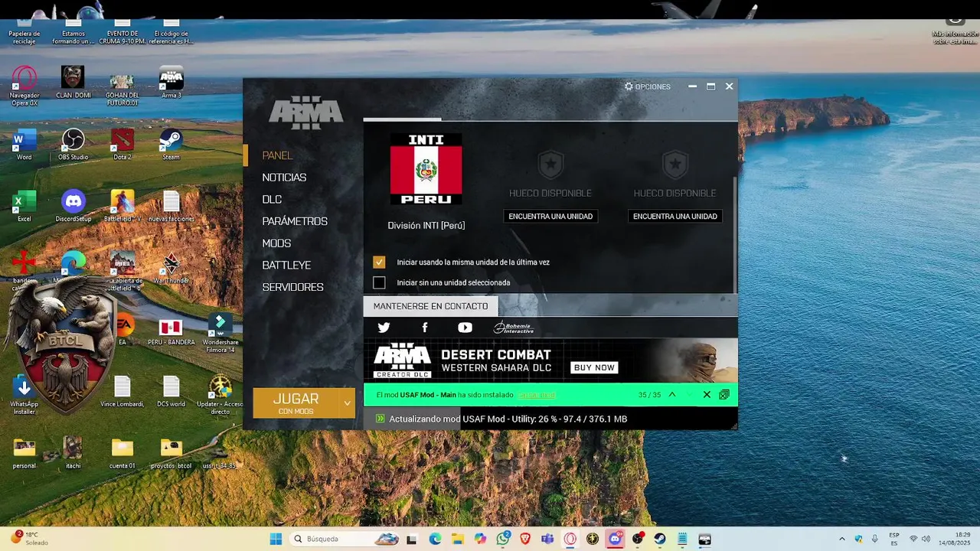980x551 pixels.
Task: Open the Facebook link in Arma launcher
Action: (425, 328)
